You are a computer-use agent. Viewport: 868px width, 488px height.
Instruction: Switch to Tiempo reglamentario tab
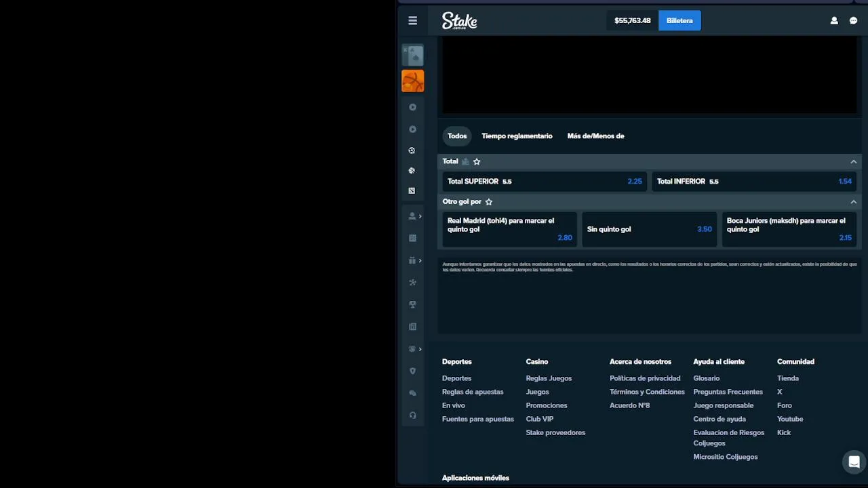point(517,136)
